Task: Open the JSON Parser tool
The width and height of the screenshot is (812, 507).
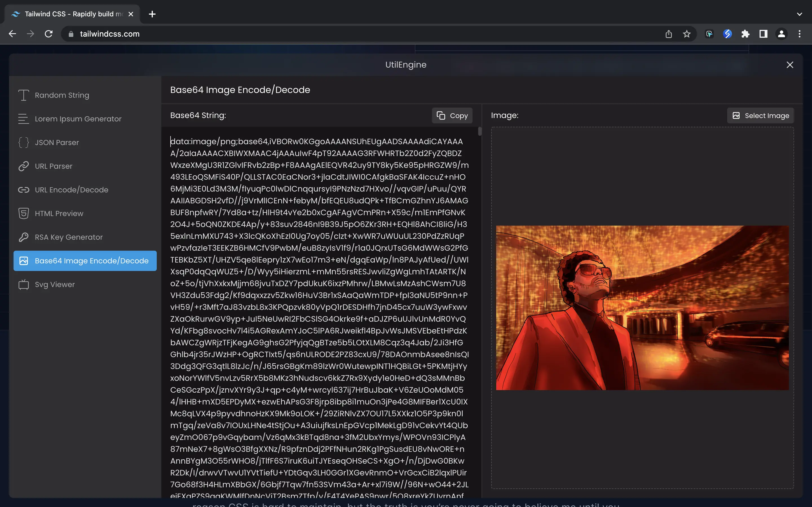Action: (x=57, y=143)
